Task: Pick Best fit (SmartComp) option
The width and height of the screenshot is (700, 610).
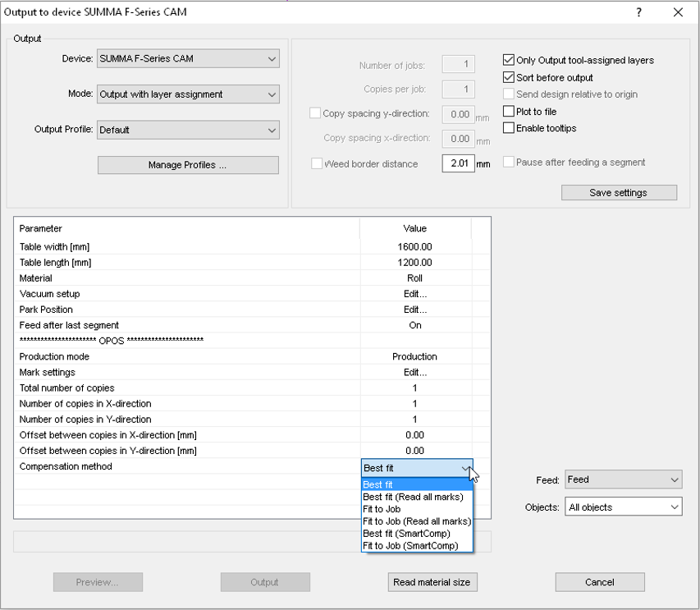Action: [x=417, y=533]
